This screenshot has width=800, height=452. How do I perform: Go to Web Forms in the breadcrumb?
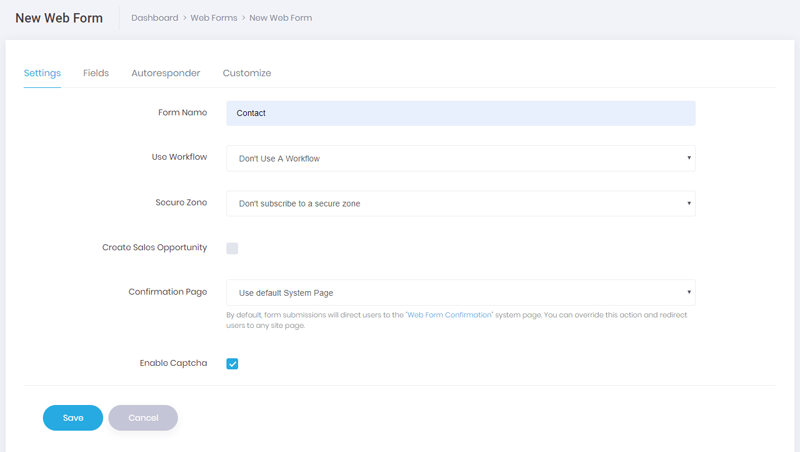(x=214, y=18)
